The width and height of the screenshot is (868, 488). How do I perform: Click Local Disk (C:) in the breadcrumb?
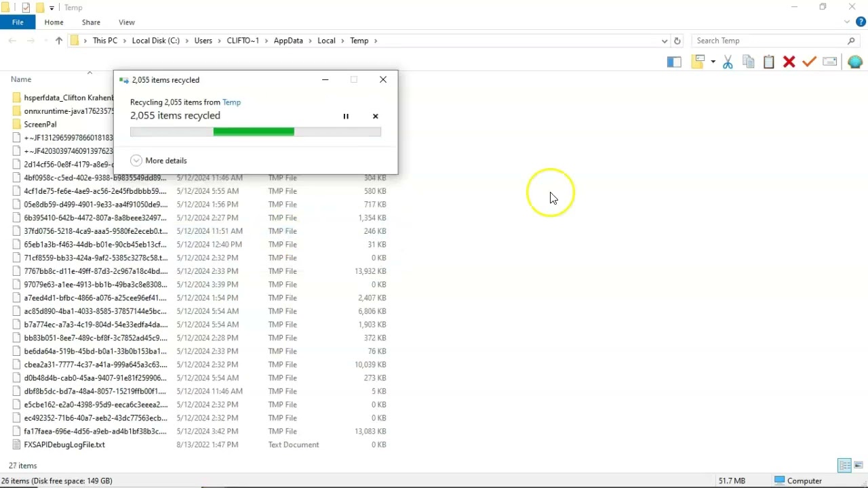156,41
